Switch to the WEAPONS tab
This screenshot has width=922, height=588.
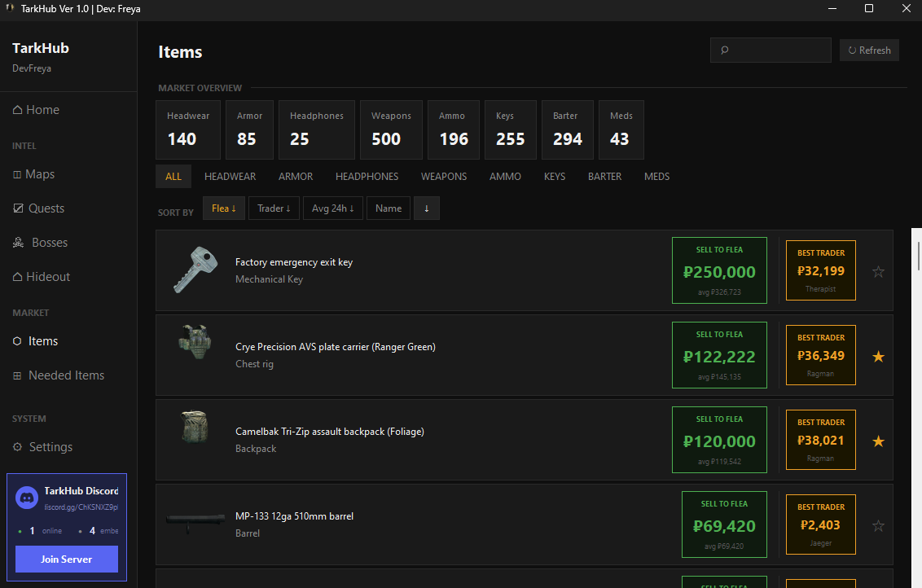coord(444,177)
